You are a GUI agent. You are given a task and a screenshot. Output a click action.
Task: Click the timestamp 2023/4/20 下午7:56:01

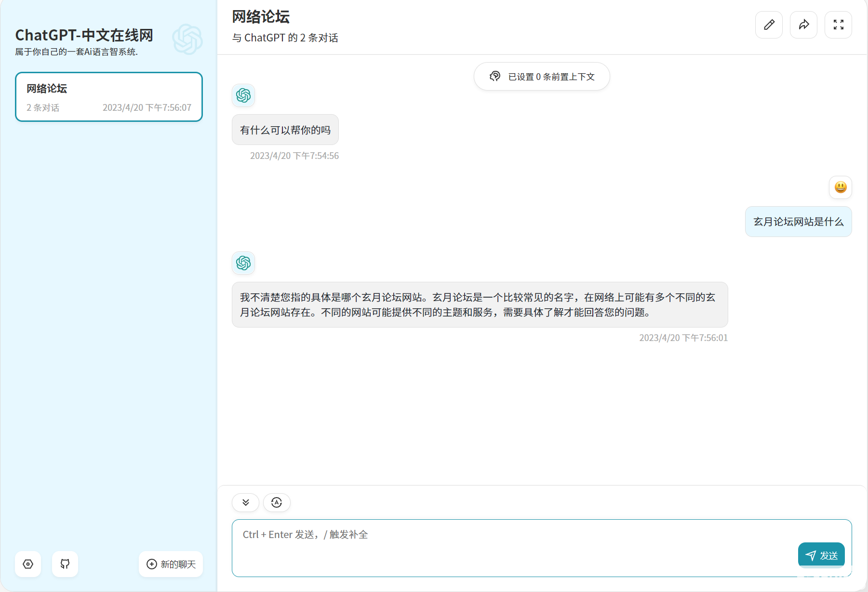click(x=683, y=338)
